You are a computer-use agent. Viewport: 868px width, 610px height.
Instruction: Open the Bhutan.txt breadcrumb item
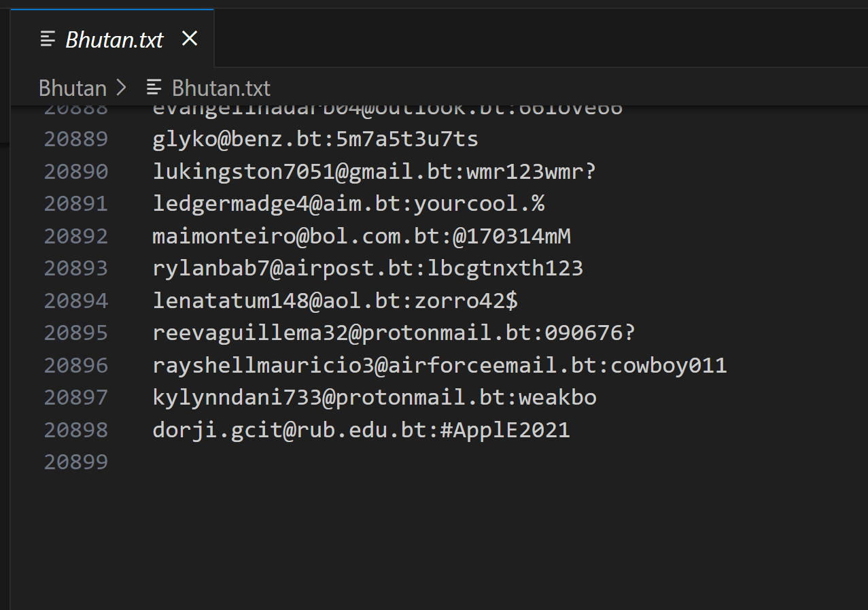click(221, 88)
